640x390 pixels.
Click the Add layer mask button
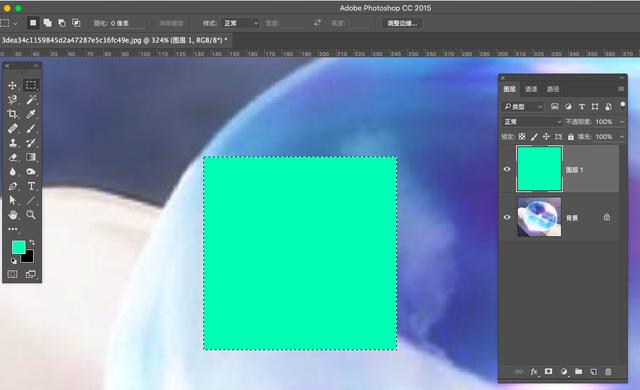point(549,371)
